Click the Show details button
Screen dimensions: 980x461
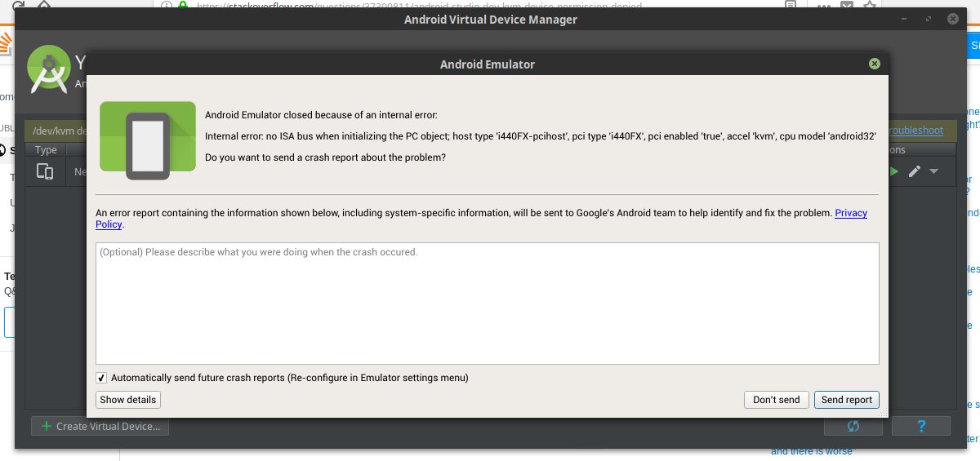[129, 400]
